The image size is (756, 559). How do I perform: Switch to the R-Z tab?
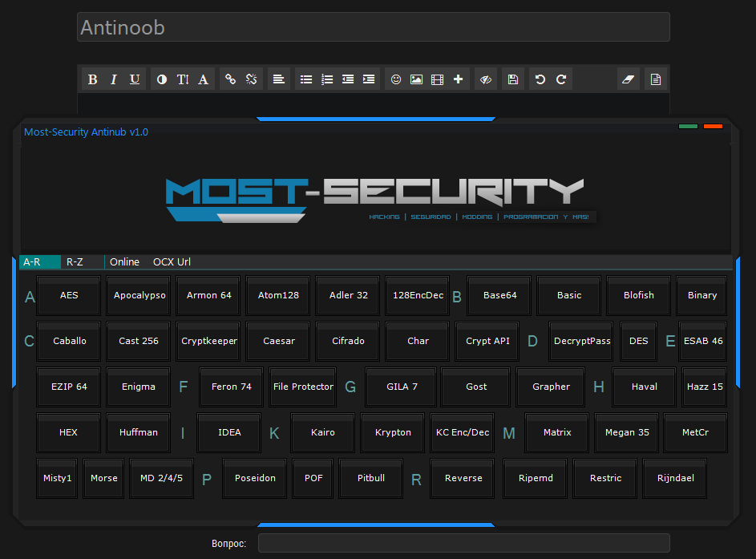pos(75,262)
